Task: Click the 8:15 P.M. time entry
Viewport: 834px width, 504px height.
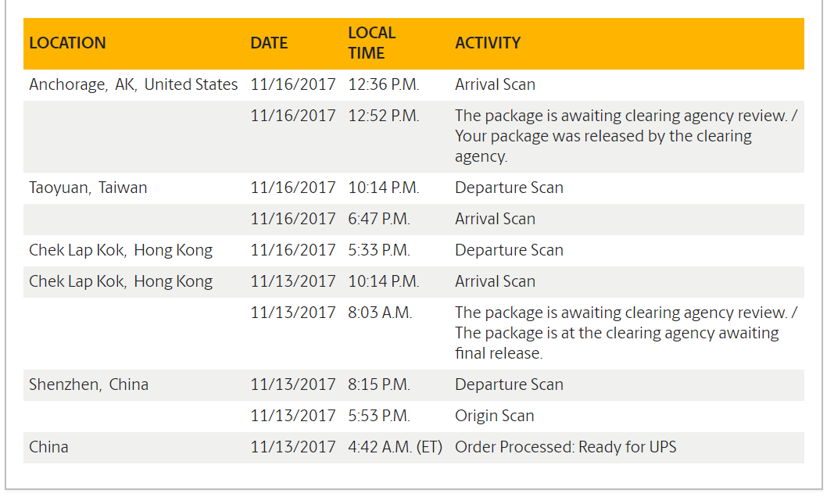Action: coord(379,384)
